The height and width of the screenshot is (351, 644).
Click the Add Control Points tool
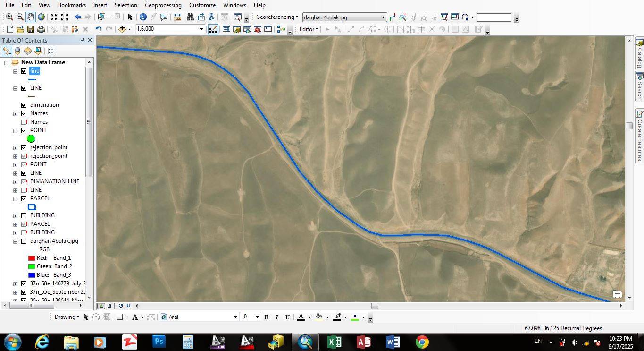[393, 17]
